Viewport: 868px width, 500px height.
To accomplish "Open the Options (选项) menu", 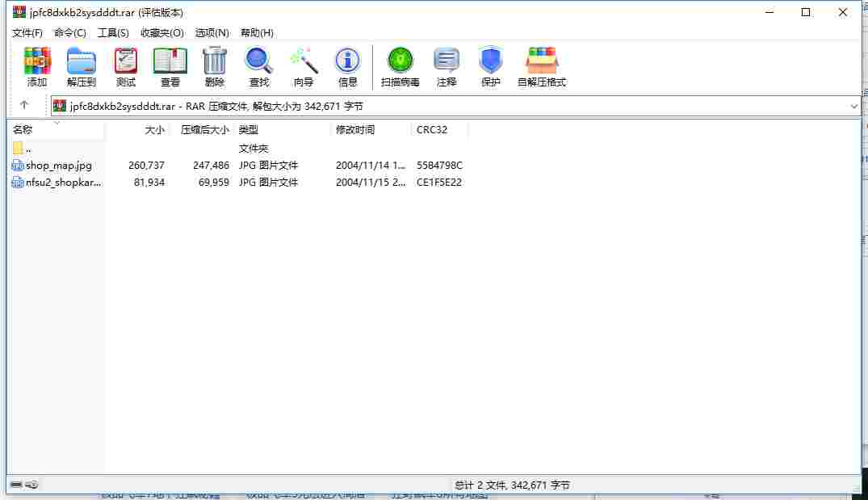I will (212, 32).
